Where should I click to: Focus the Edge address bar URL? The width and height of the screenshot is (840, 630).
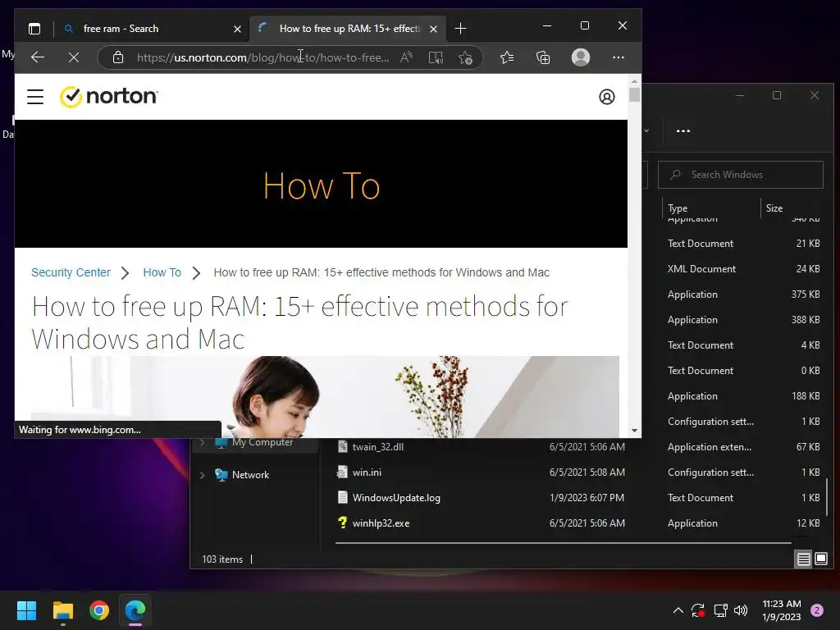(262, 57)
